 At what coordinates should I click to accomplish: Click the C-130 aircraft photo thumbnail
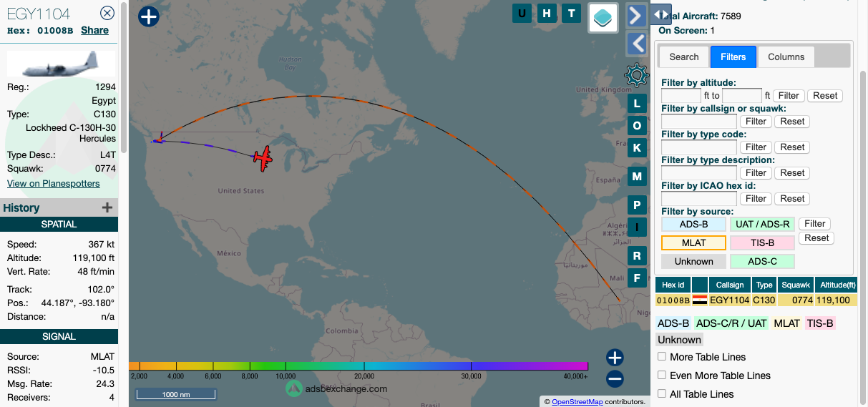coord(61,63)
